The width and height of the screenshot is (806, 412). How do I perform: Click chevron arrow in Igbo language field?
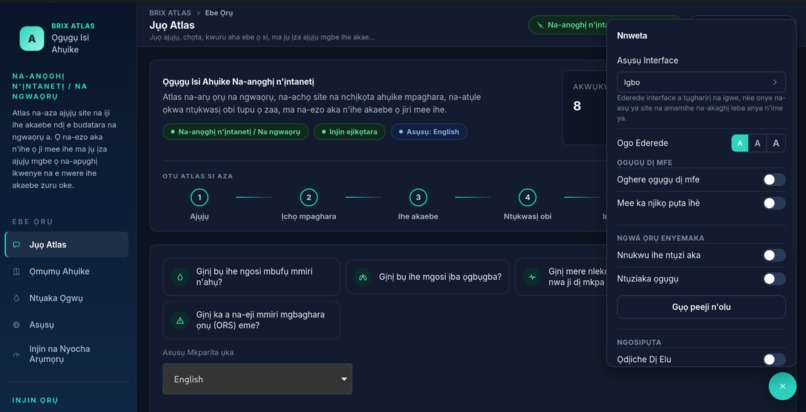click(x=775, y=82)
